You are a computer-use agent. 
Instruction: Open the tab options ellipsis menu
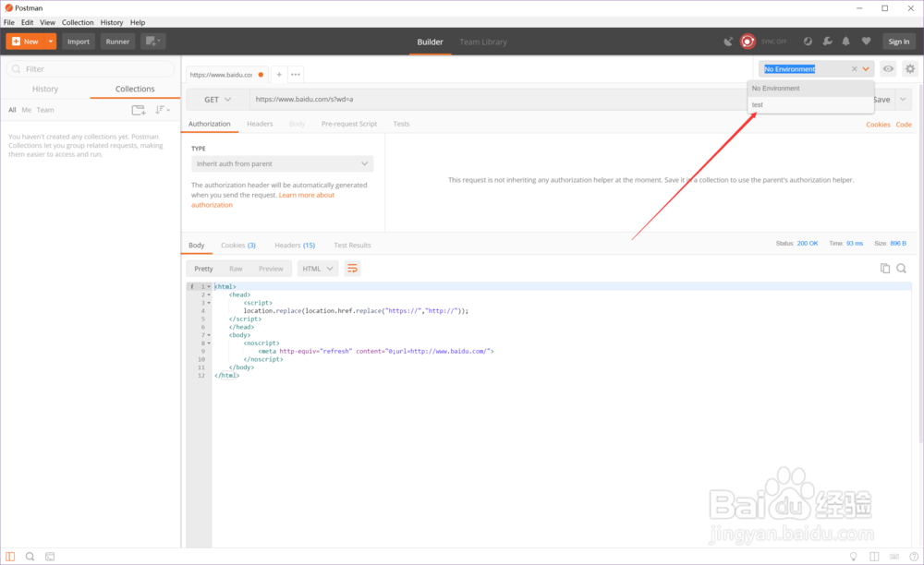[x=296, y=75]
